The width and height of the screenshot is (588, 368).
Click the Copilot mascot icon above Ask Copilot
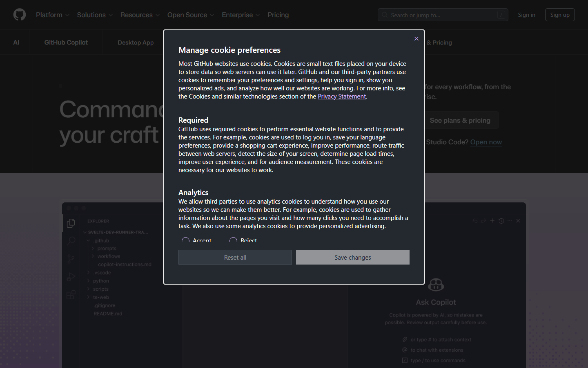(436, 284)
